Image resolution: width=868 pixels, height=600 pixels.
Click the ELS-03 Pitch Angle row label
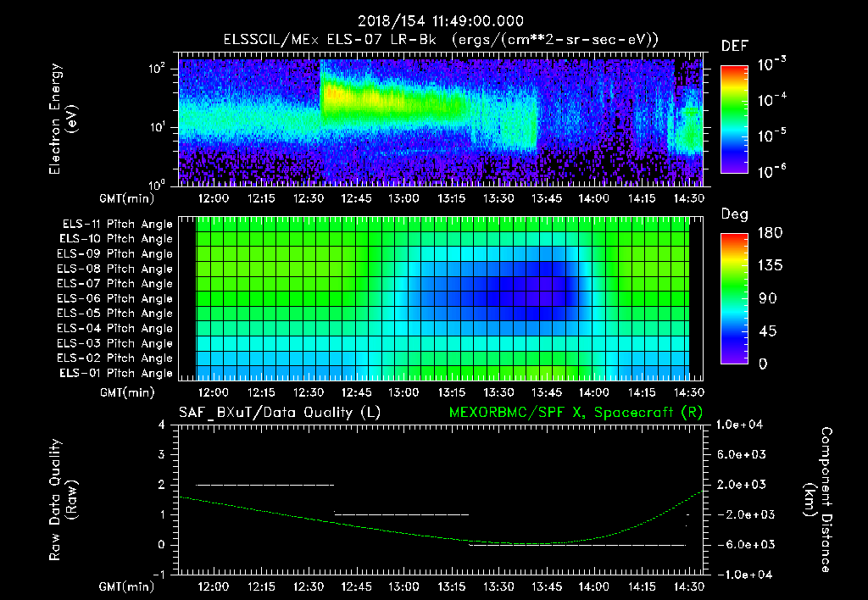(115, 343)
